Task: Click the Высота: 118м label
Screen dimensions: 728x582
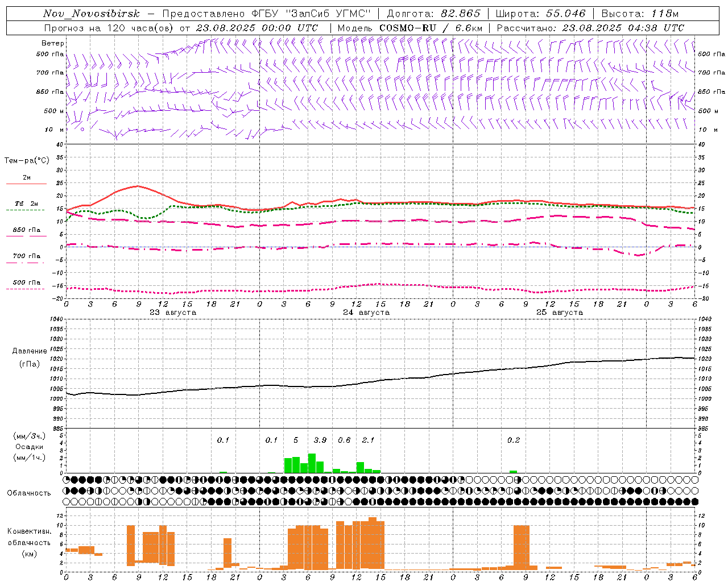Action: 640,14
